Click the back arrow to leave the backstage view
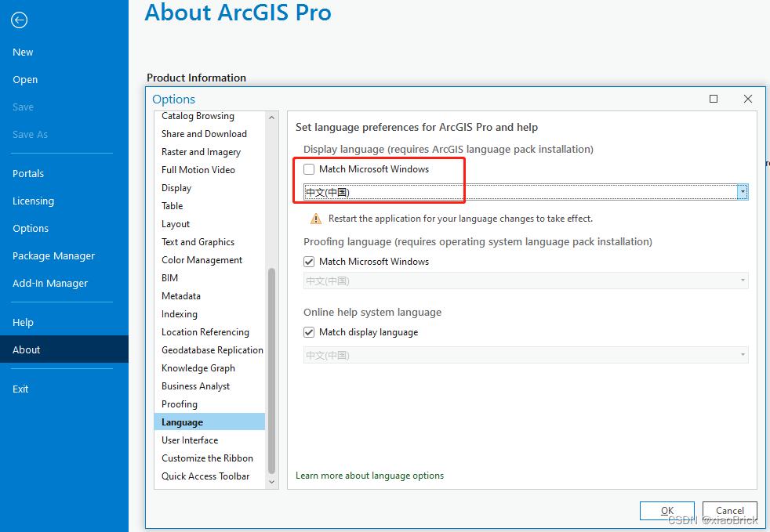Viewport: 770px width, 532px height. pyautogui.click(x=18, y=20)
